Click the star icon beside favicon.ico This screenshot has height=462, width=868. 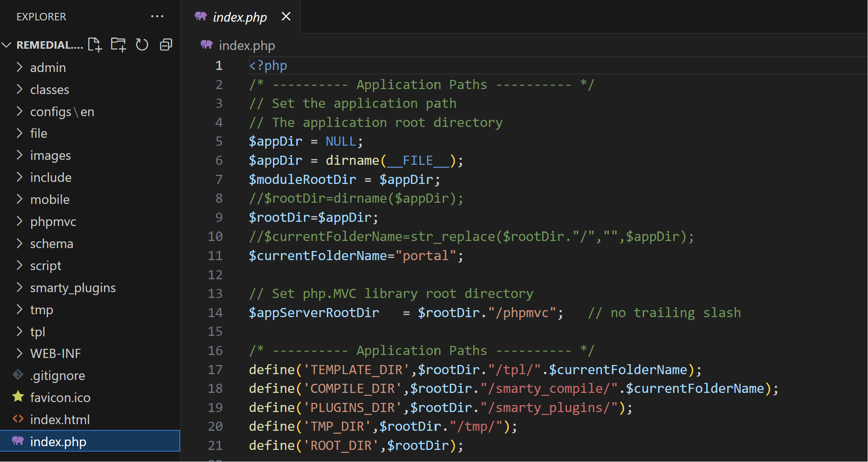[x=18, y=397]
